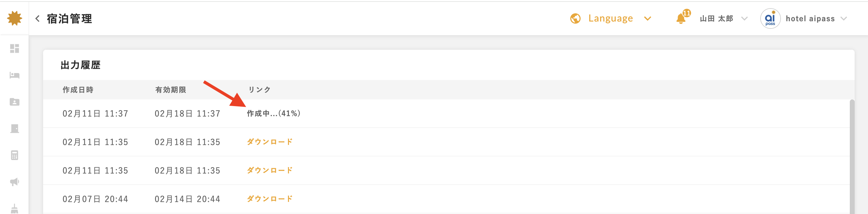The image size is (868, 214).
Task: Expand the Language dropdown chevron
Action: pos(647,18)
